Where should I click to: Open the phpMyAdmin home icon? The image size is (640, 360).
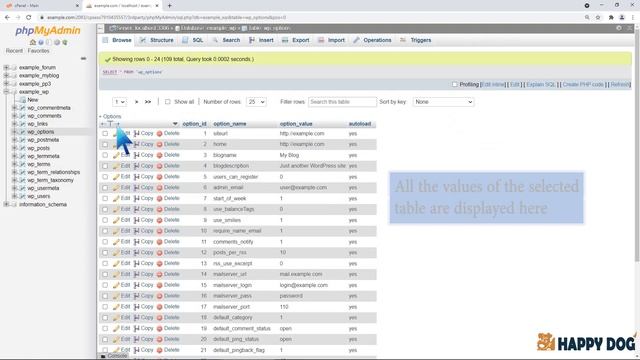tap(33, 42)
